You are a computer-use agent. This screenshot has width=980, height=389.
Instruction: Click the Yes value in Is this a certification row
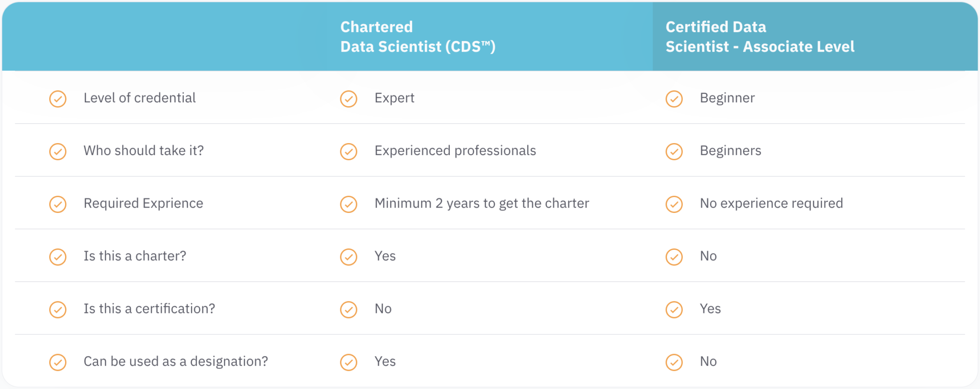(x=710, y=309)
